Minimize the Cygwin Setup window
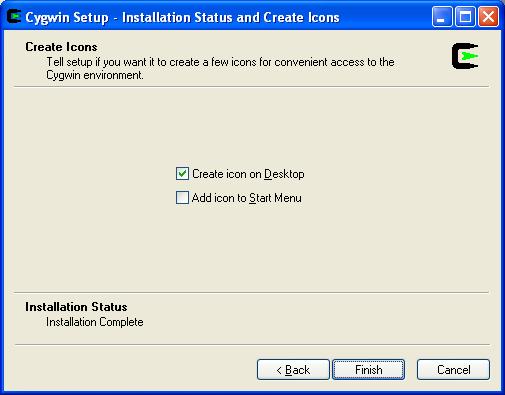Image resolution: width=505 pixels, height=395 pixels. tap(442, 17)
